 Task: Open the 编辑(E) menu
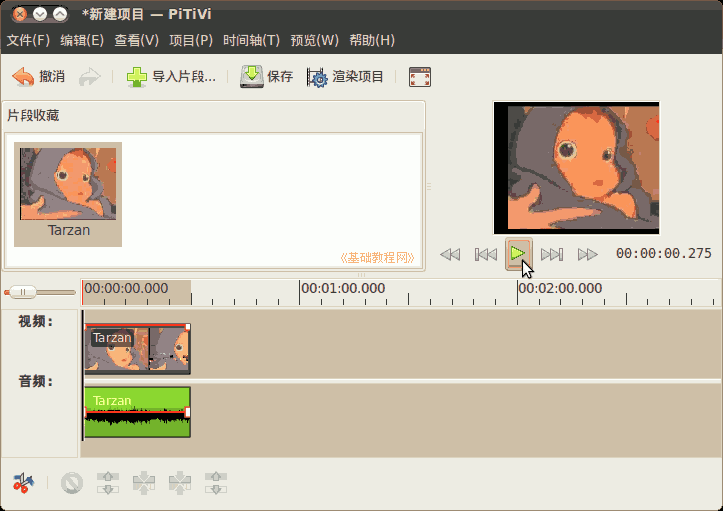82,40
